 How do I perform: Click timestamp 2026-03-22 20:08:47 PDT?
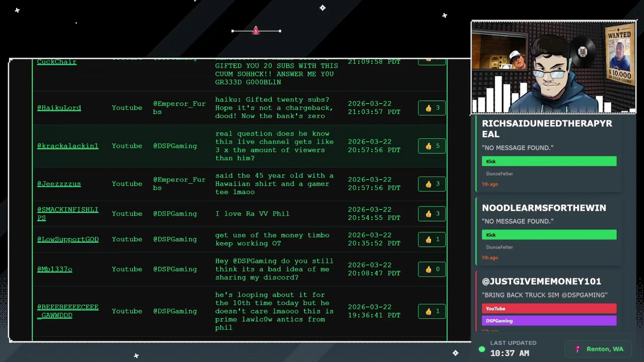374,269
